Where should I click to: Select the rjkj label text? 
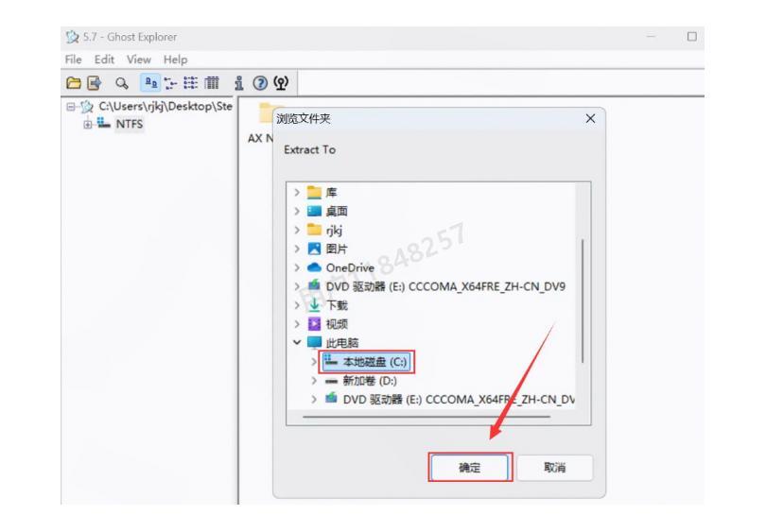334,230
